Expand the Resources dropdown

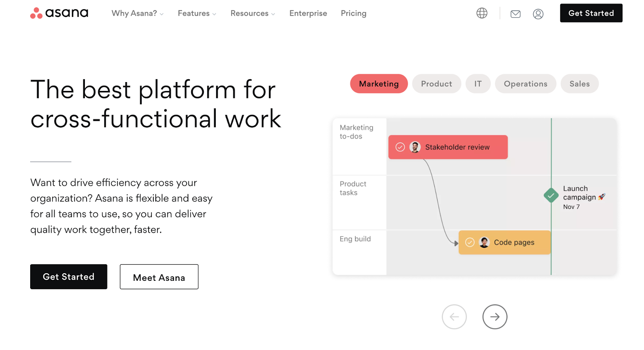click(253, 13)
